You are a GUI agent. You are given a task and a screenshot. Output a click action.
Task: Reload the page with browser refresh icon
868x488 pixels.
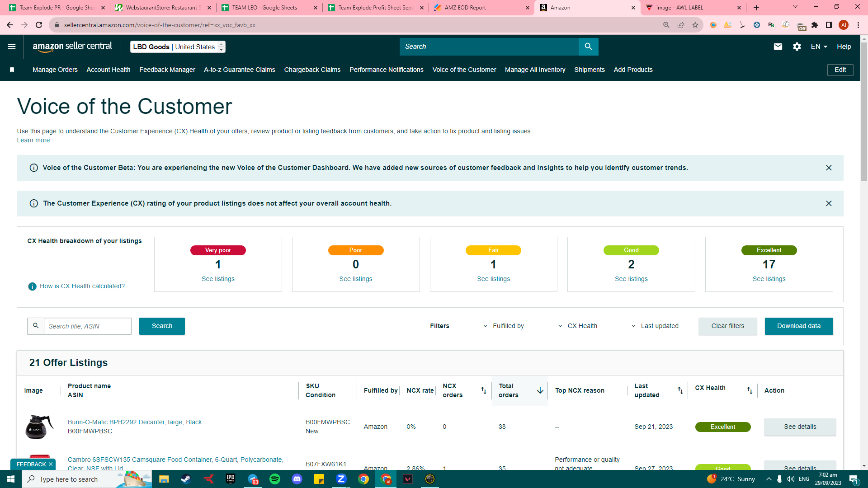pos(39,25)
